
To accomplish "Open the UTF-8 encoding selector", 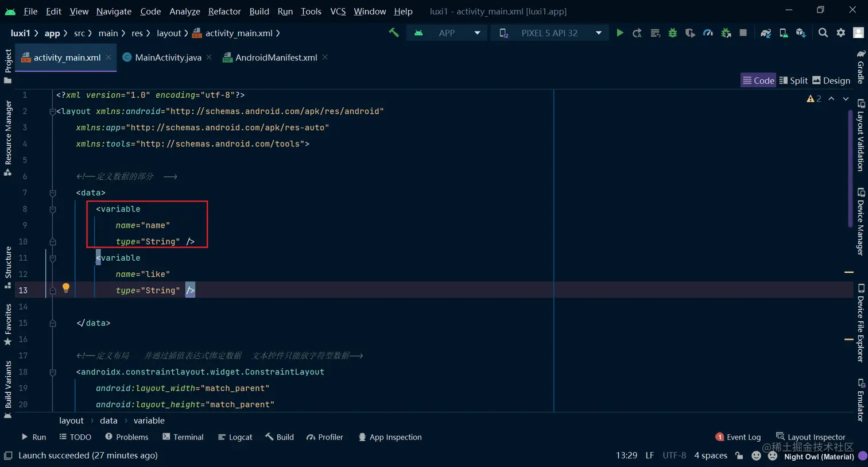I will coord(674,456).
